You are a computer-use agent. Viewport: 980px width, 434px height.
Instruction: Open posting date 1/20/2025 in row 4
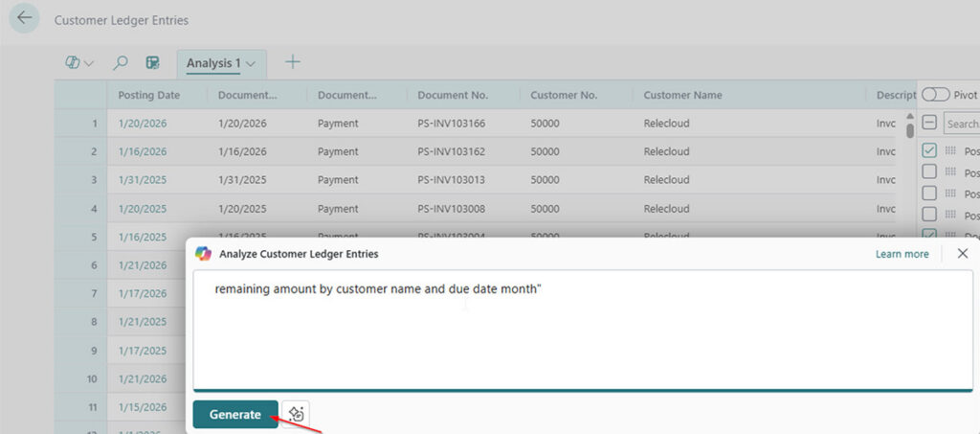(x=143, y=209)
